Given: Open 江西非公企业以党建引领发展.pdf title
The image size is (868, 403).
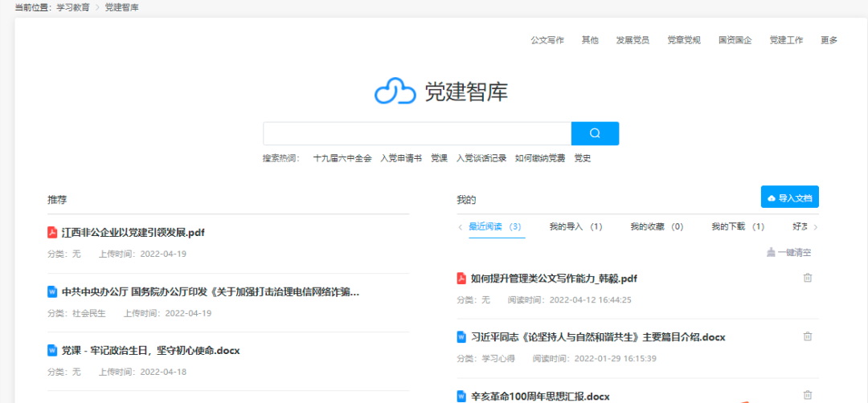Looking at the screenshot, I should pyautogui.click(x=133, y=233).
